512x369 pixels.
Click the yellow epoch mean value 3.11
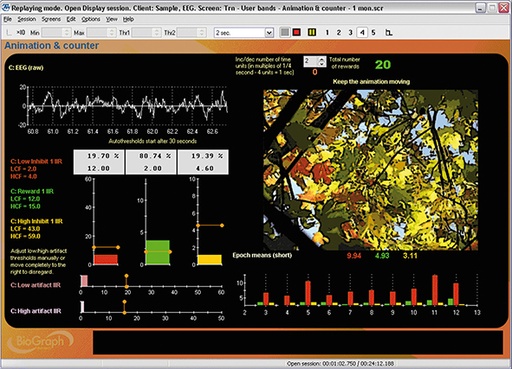[x=410, y=256]
